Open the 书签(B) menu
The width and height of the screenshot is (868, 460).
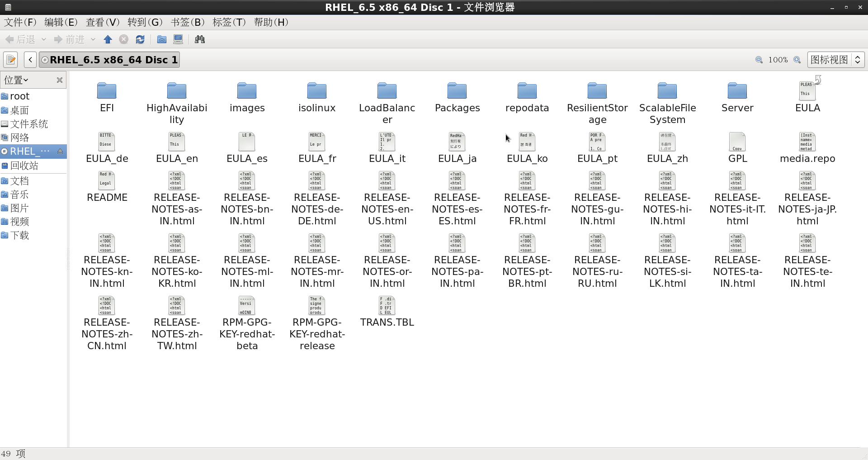(188, 22)
